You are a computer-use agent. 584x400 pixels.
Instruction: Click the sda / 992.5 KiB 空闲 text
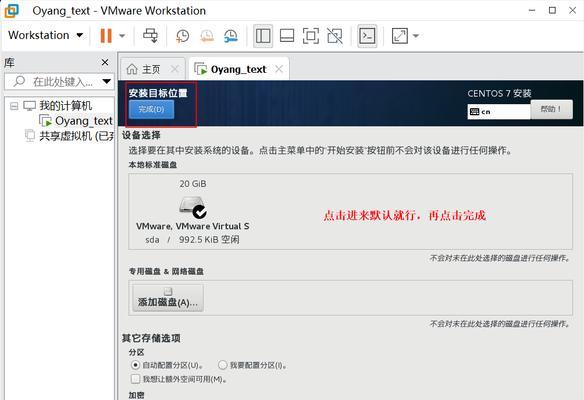[x=192, y=239]
